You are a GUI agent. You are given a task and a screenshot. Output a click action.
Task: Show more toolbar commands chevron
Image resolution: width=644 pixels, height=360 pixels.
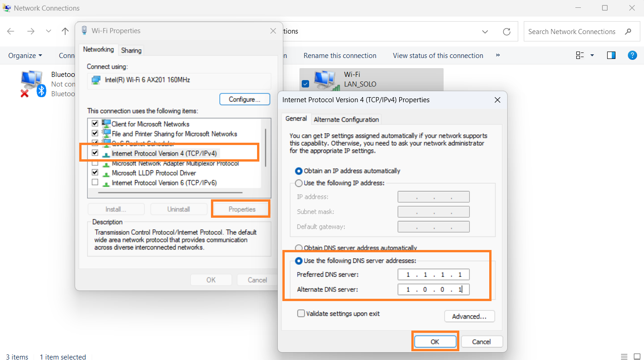click(498, 55)
